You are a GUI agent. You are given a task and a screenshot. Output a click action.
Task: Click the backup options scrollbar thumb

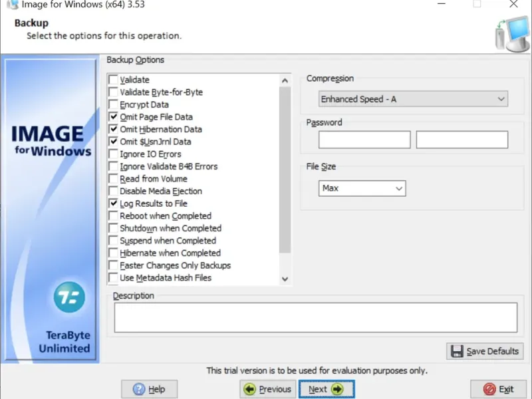pos(285,170)
